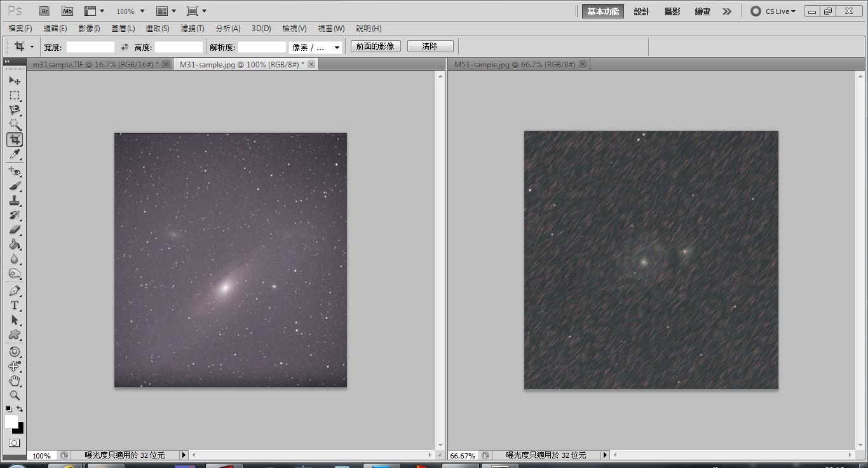Viewport: 868px width, 468px height.
Task: Switch to m31sample.TIF document tab
Action: point(93,64)
